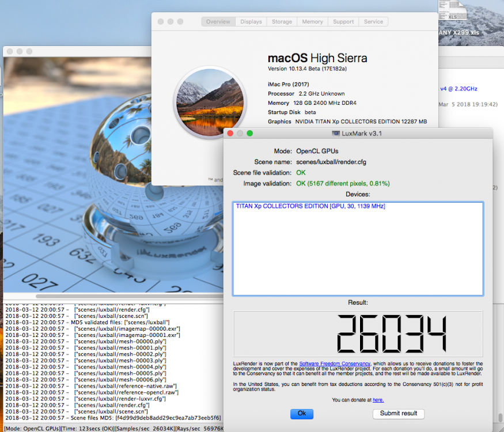The image size is (504, 432).
Task: Open the Displays tab
Action: point(251,21)
